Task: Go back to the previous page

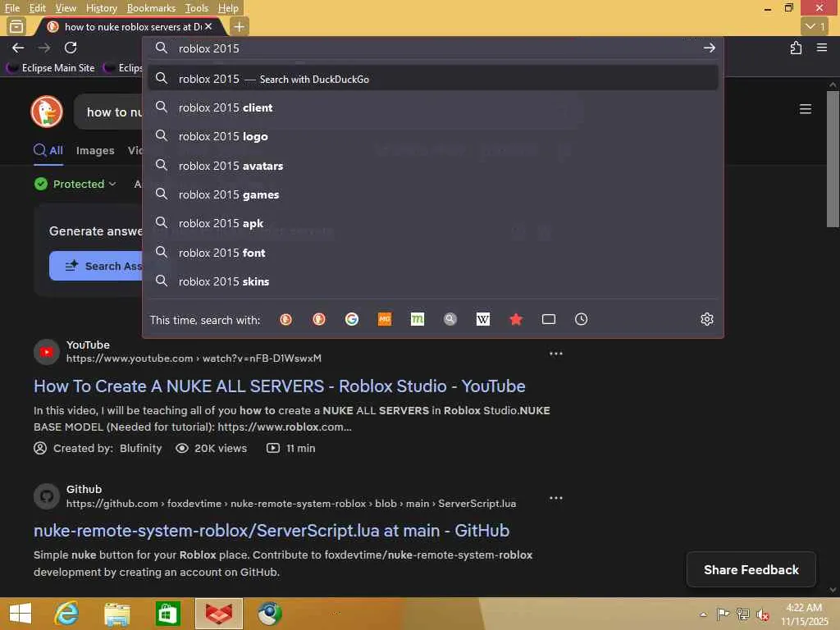Action: coord(18,48)
